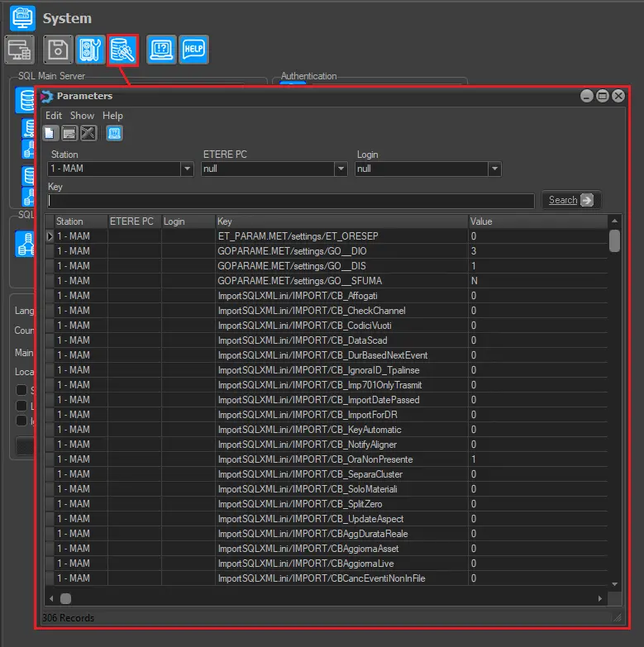This screenshot has height=647, width=644.
Task: Open the Edit menu
Action: [x=53, y=116]
